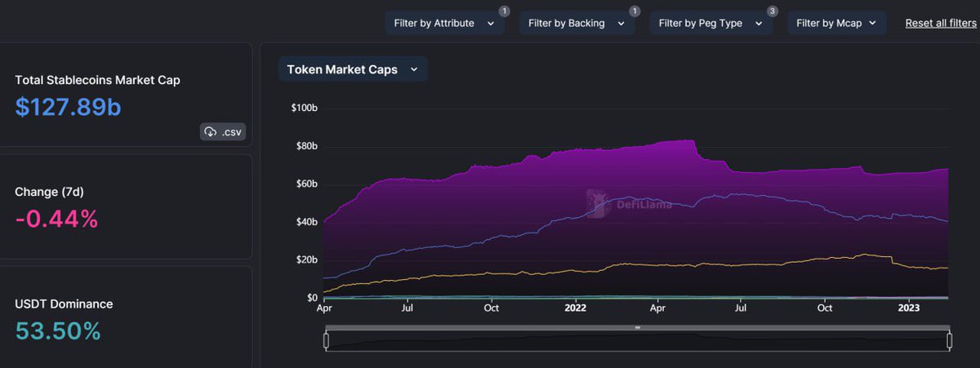Click the badge count on Filter by Backing
980x368 pixels.
635,11
